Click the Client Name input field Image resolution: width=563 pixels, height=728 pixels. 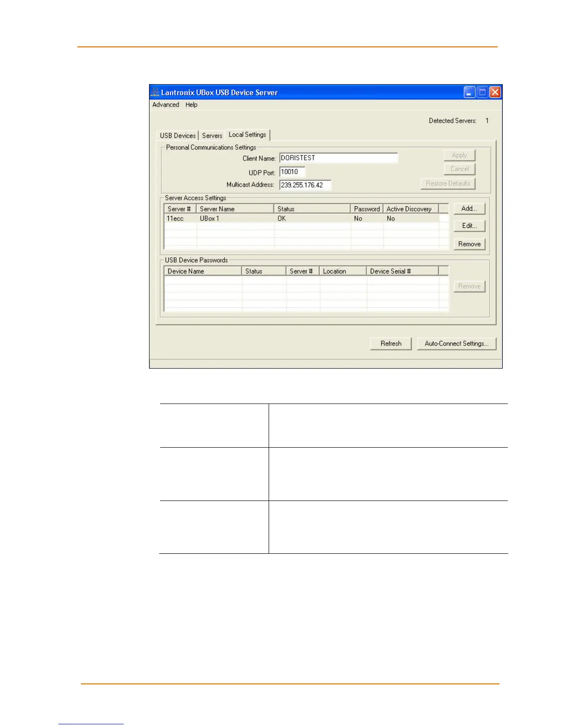[x=339, y=158]
